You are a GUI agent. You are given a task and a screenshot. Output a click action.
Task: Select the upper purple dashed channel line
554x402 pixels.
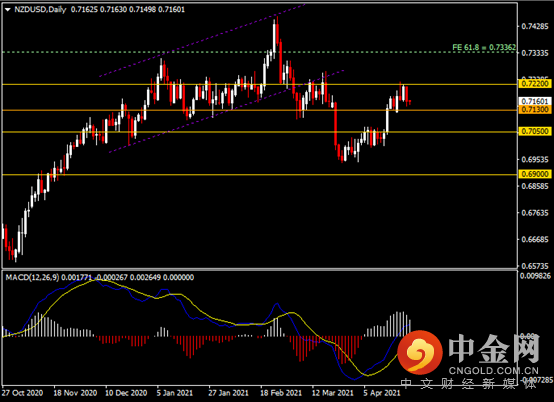pos(202,40)
